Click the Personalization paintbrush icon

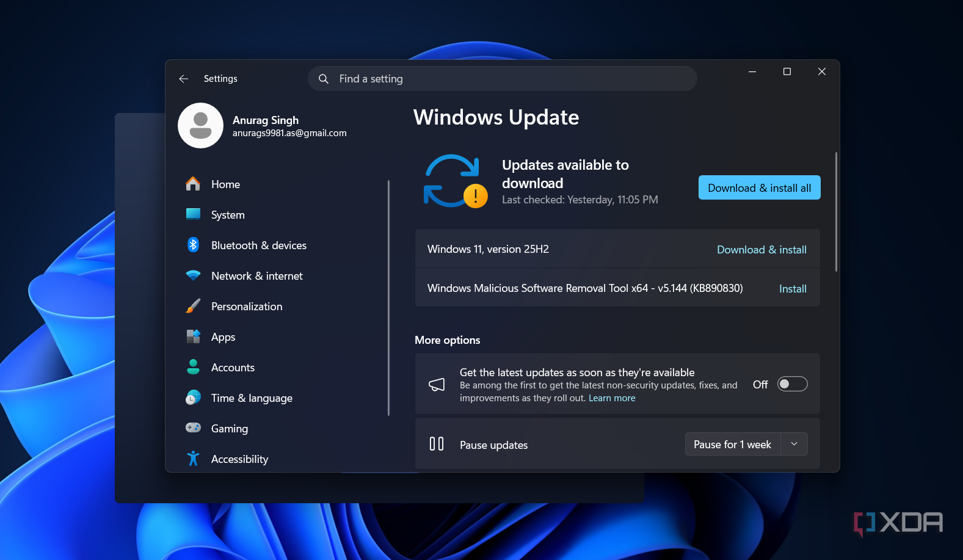tap(193, 306)
